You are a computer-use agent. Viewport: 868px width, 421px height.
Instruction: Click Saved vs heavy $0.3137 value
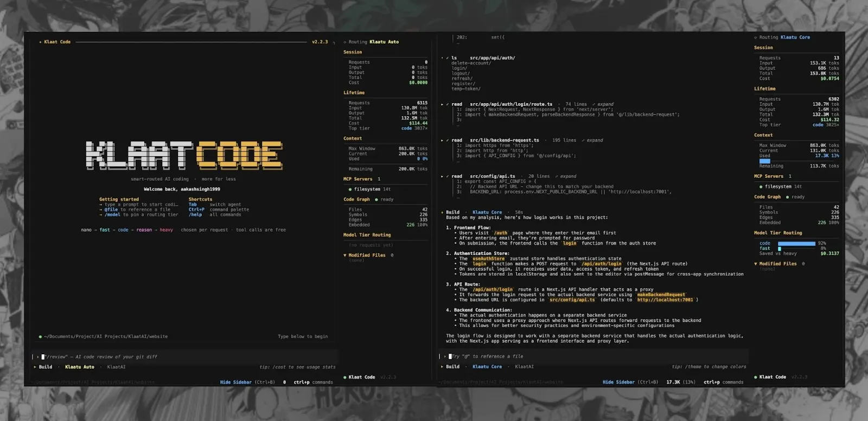[x=829, y=254]
